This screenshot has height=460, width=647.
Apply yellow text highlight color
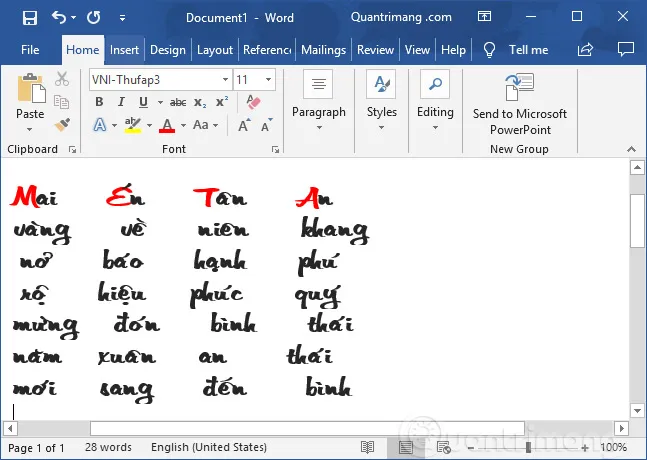pos(132,125)
